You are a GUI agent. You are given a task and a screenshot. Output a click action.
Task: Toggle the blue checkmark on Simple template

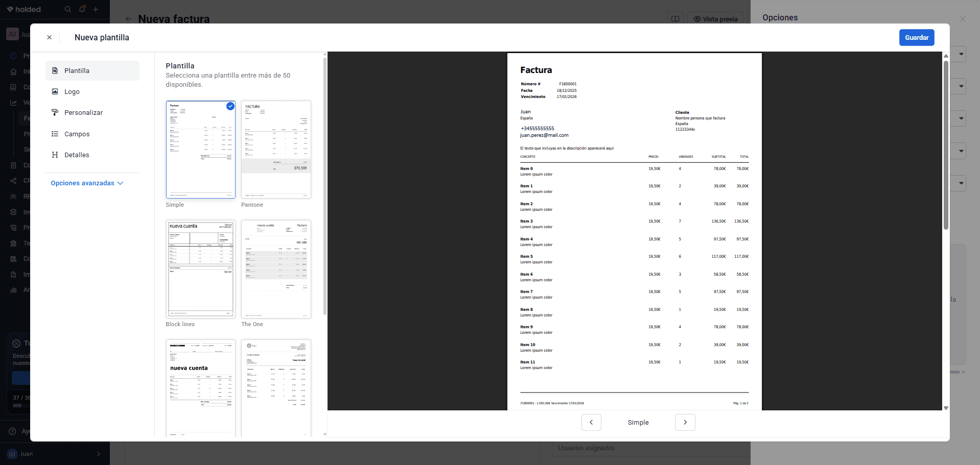point(230,106)
